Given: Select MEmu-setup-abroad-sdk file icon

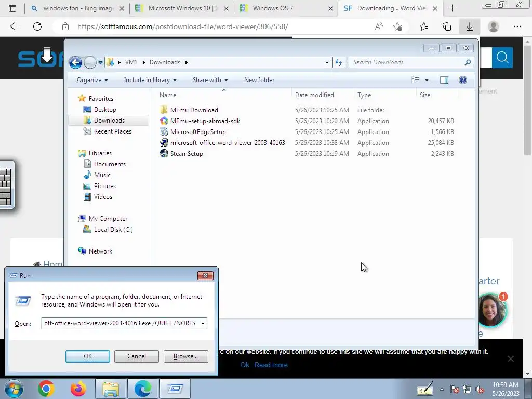Looking at the screenshot, I should click(x=164, y=121).
